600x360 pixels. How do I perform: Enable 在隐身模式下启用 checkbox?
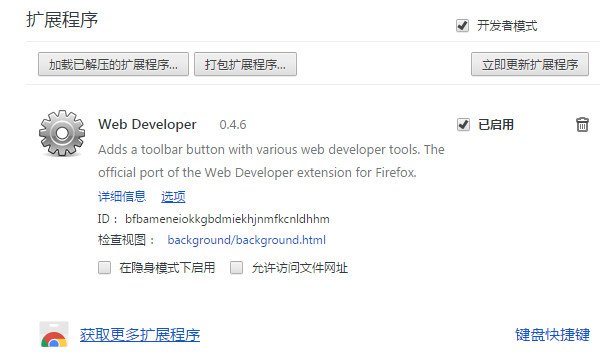point(104,267)
